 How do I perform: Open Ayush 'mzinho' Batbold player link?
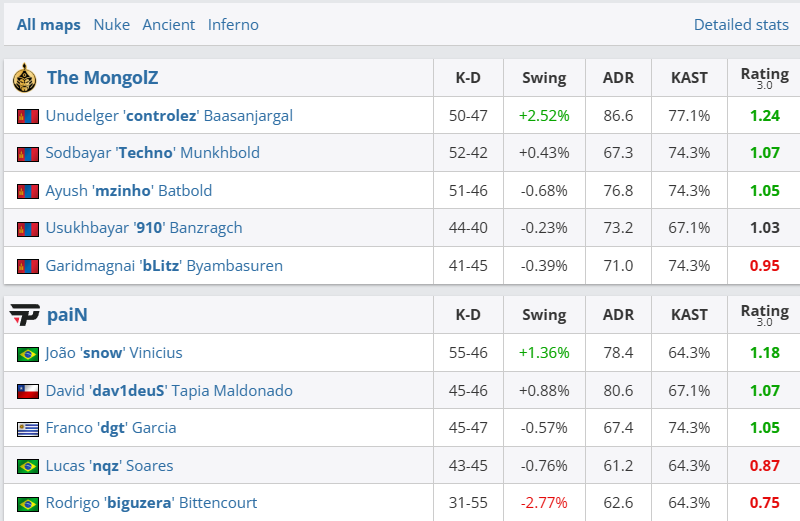click(x=128, y=191)
